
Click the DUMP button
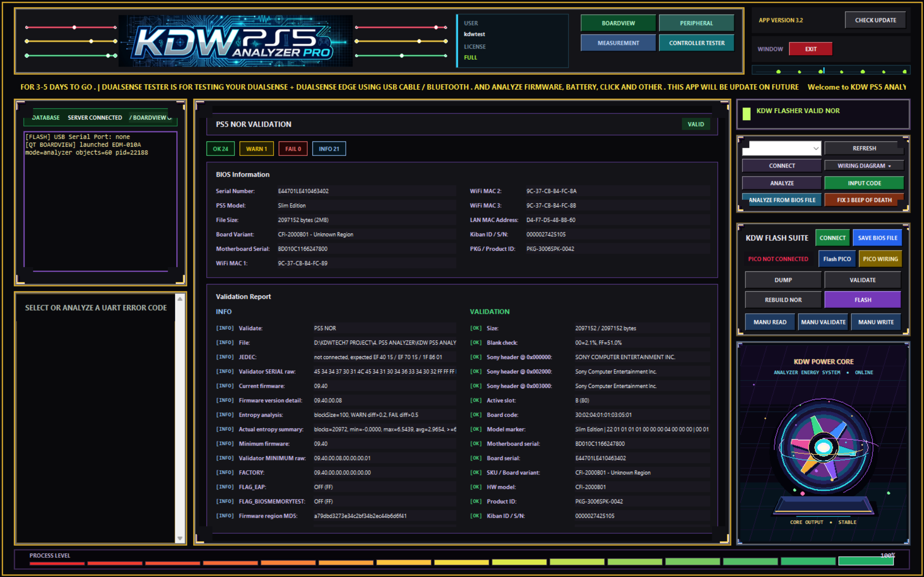(x=783, y=280)
